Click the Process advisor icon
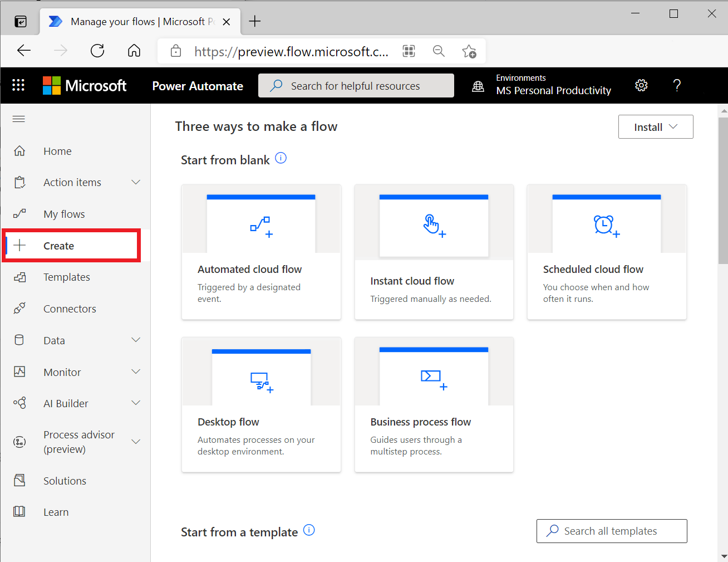The height and width of the screenshot is (562, 728). tap(19, 442)
